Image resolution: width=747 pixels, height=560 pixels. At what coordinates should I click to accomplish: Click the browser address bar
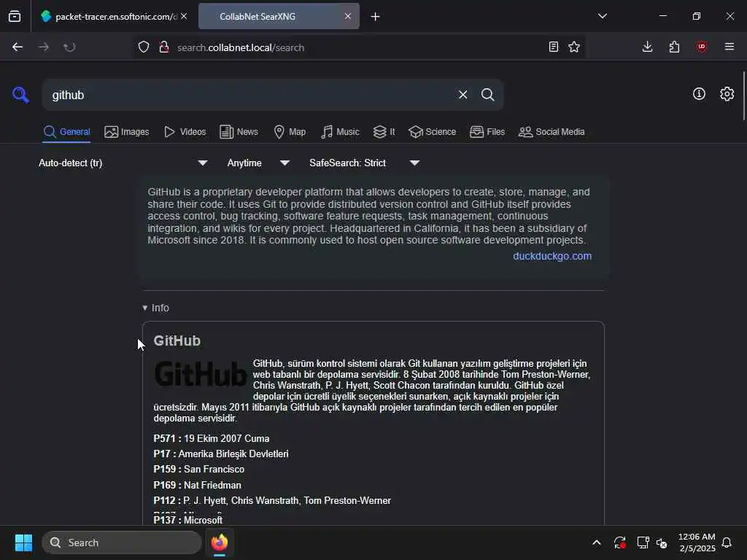(360, 47)
